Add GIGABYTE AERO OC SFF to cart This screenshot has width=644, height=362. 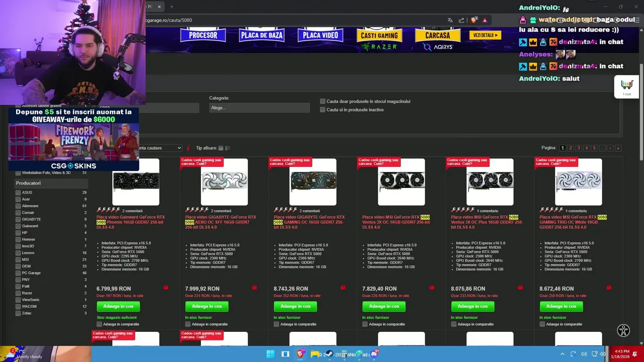pyautogui.click(x=207, y=306)
